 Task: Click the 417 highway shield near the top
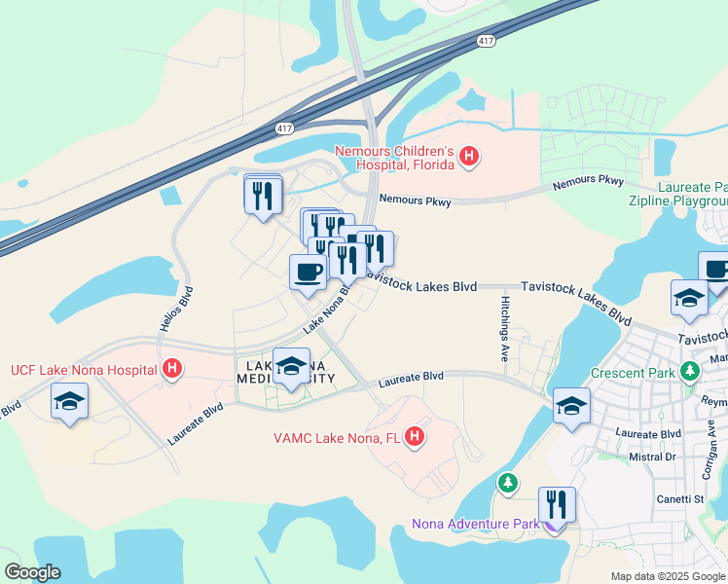[486, 41]
